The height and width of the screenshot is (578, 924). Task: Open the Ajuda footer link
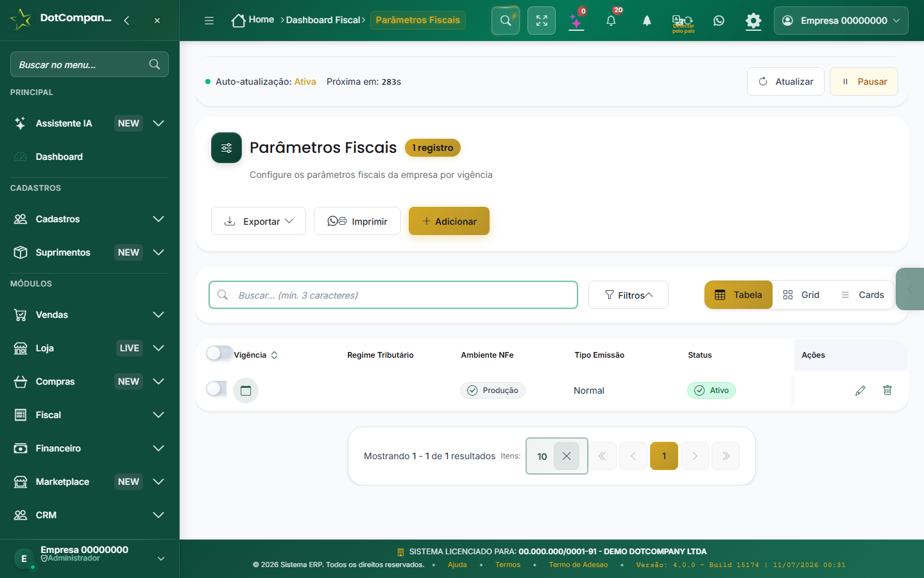click(x=457, y=565)
